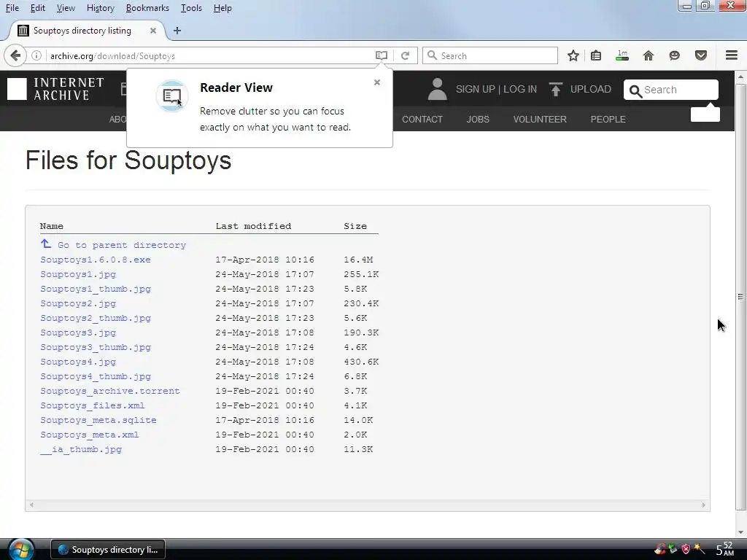Open Souptoys4.jpg file link
This screenshot has height=560, width=747.
click(x=78, y=362)
